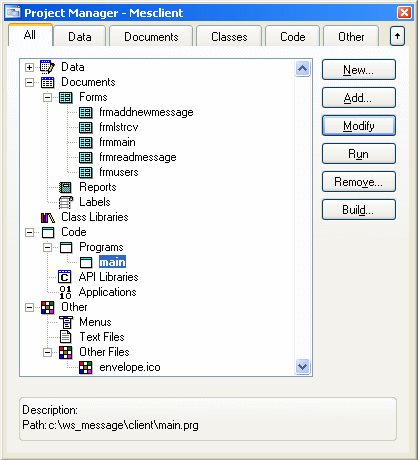418x460 pixels.
Task: Select the frmmain label
Action: pos(117,142)
